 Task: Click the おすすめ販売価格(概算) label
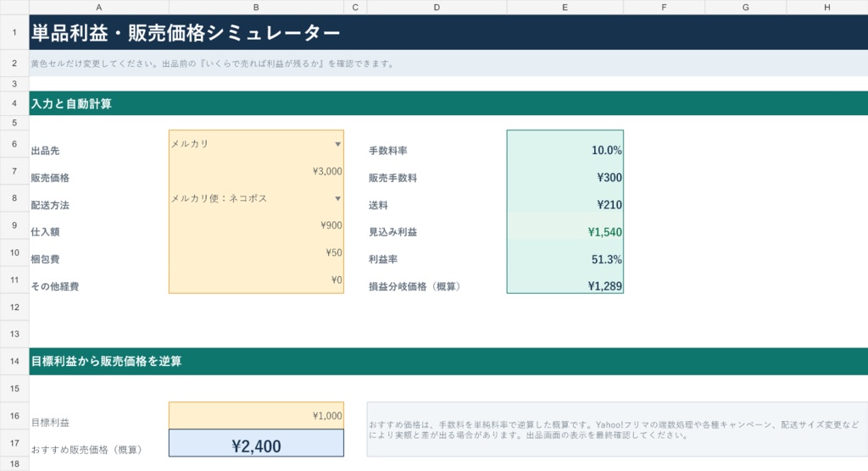[88, 450]
